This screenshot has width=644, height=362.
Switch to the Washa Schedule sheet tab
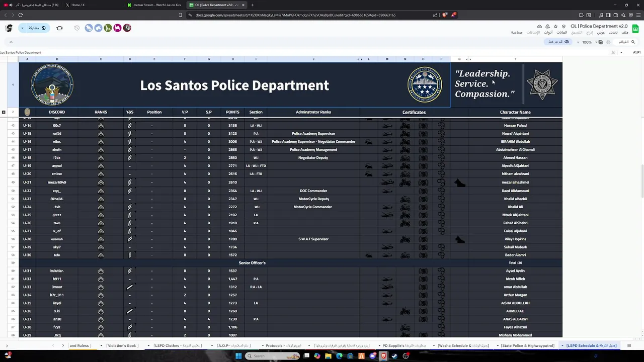(x=463, y=346)
